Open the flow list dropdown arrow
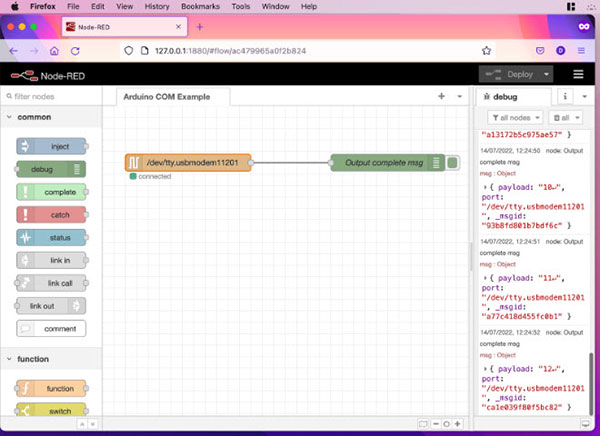Viewport: 600px width, 436px height. [458, 96]
